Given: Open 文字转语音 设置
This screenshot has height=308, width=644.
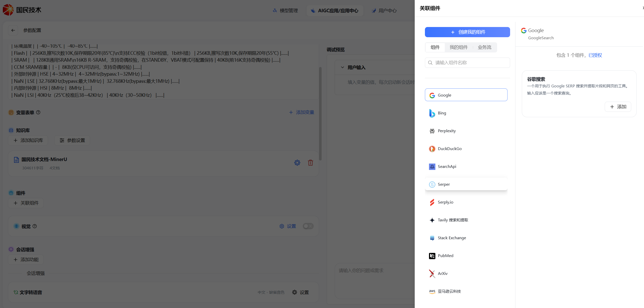Looking at the screenshot, I should click(x=300, y=292).
